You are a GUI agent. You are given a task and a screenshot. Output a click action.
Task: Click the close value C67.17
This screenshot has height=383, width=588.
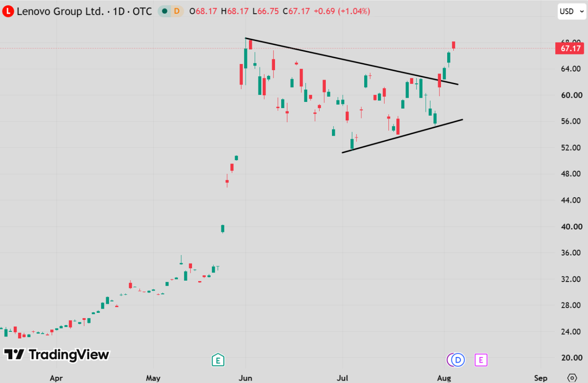click(296, 11)
